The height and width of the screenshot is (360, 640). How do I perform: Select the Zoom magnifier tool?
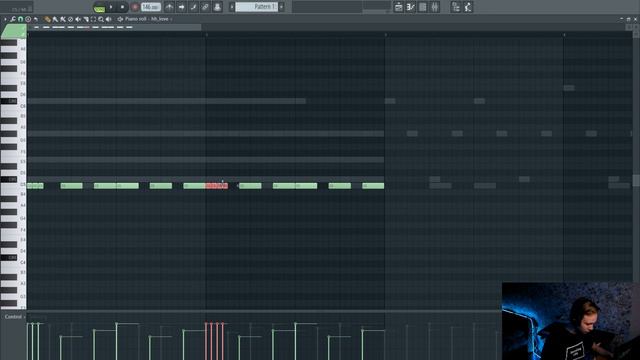(101, 19)
